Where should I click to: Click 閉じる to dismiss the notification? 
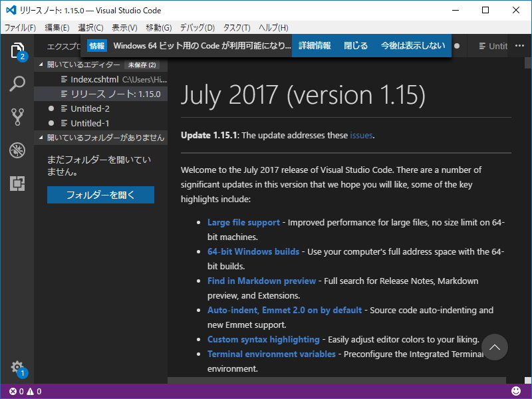click(x=356, y=45)
